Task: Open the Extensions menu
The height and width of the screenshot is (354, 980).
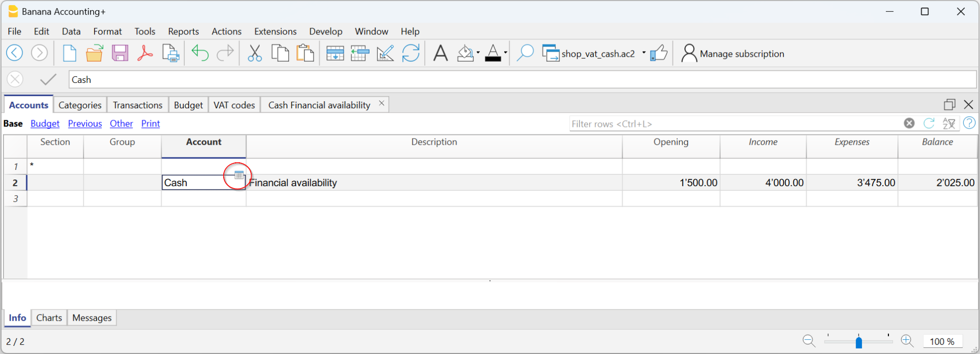Action: 275,31
